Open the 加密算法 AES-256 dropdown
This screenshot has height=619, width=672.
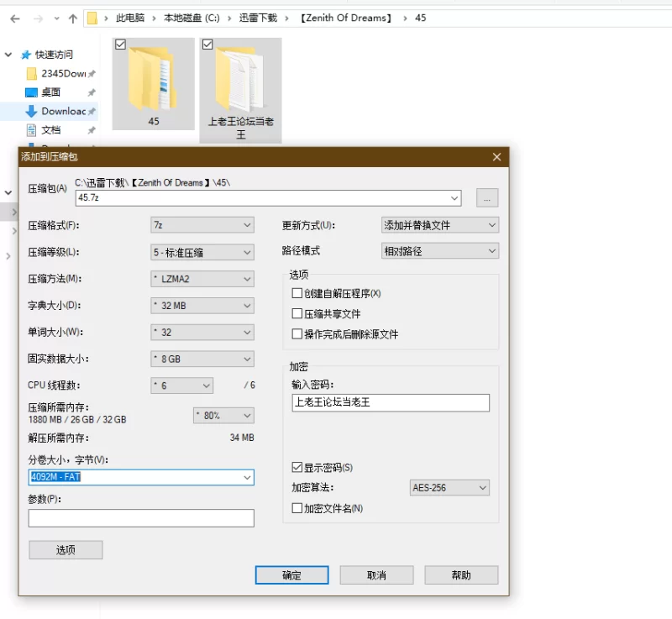tap(449, 488)
